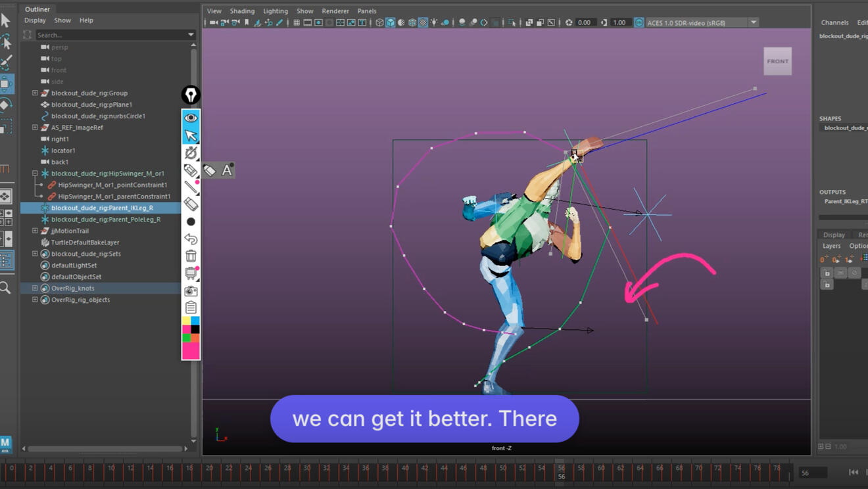Open the Outliner Display menu

click(35, 20)
